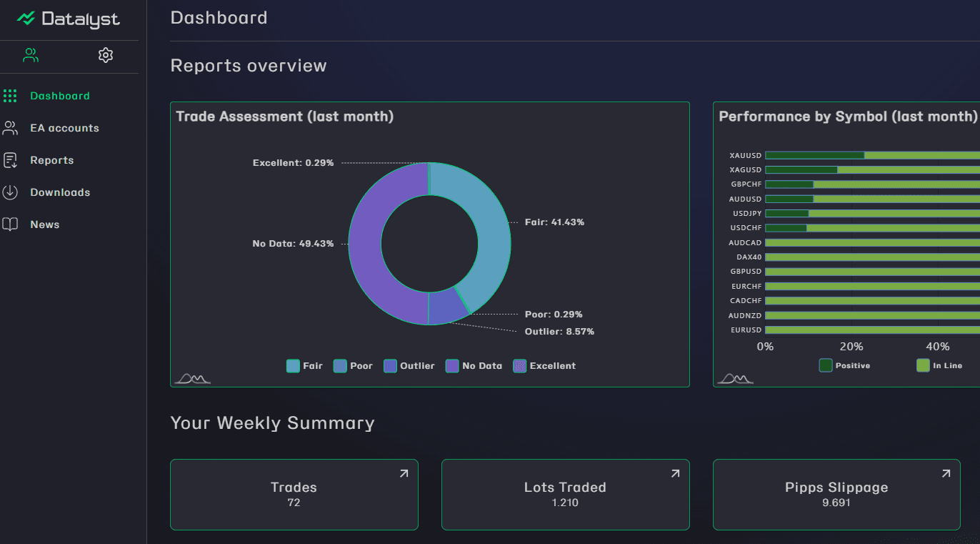Toggle the Fair legend item

coord(304,366)
